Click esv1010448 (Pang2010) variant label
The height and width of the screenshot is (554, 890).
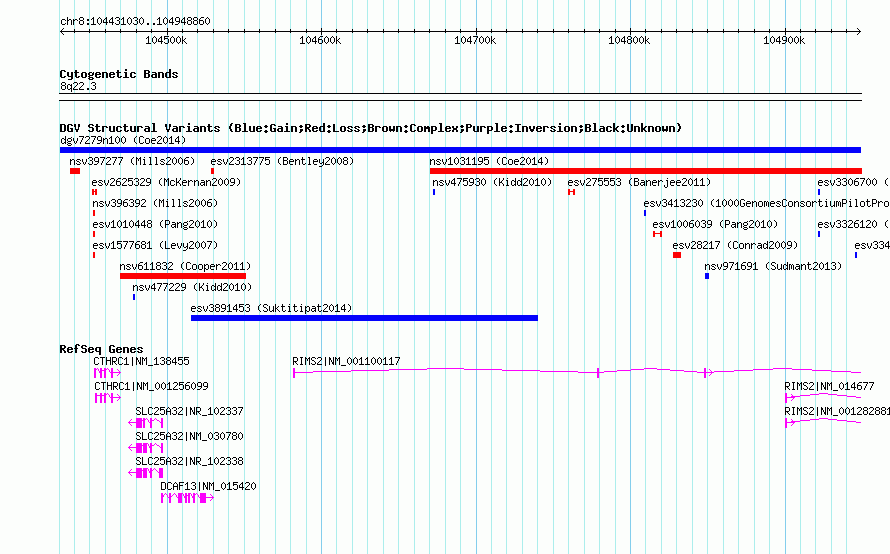(155, 224)
